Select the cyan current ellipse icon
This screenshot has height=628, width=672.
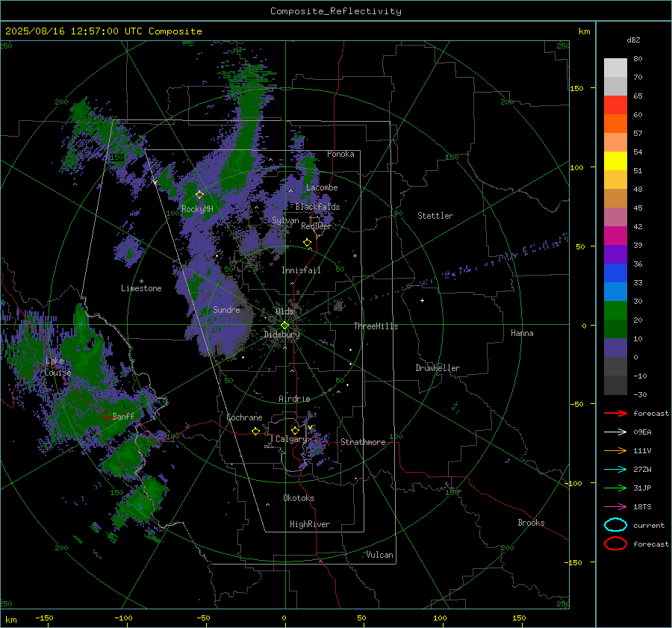615,525
